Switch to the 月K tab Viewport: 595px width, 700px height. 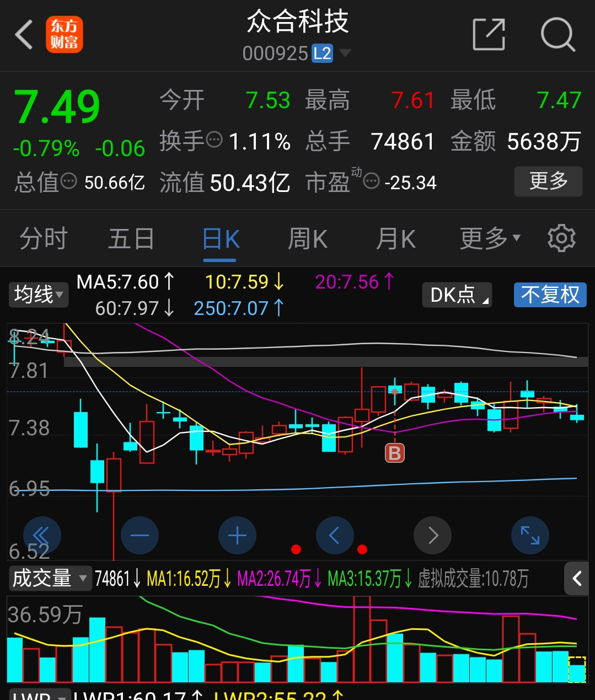tap(395, 239)
